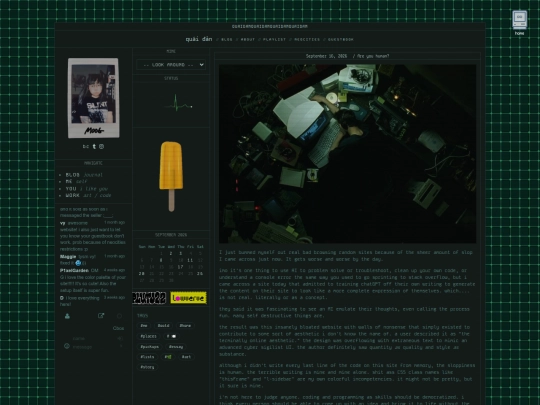Click the #lists tag
Image resolution: width=540 pixels, height=405 pixels.
pyautogui.click(x=147, y=357)
